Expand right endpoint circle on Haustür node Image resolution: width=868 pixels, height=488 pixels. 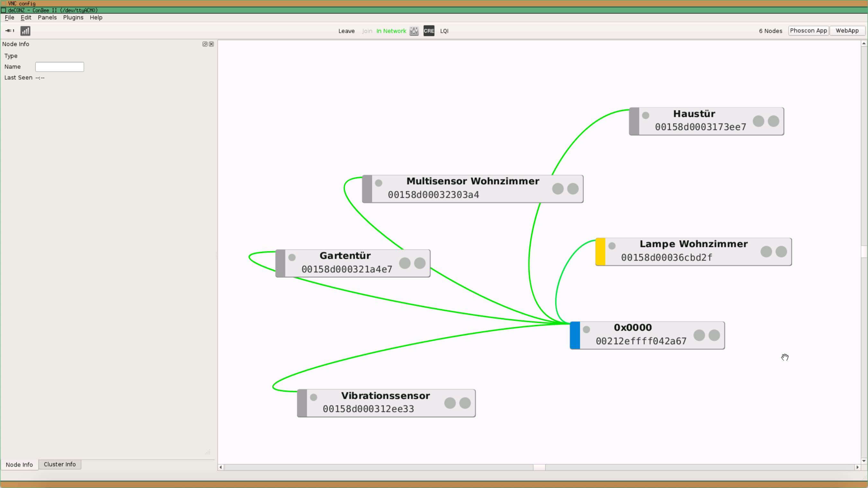pyautogui.click(x=773, y=121)
